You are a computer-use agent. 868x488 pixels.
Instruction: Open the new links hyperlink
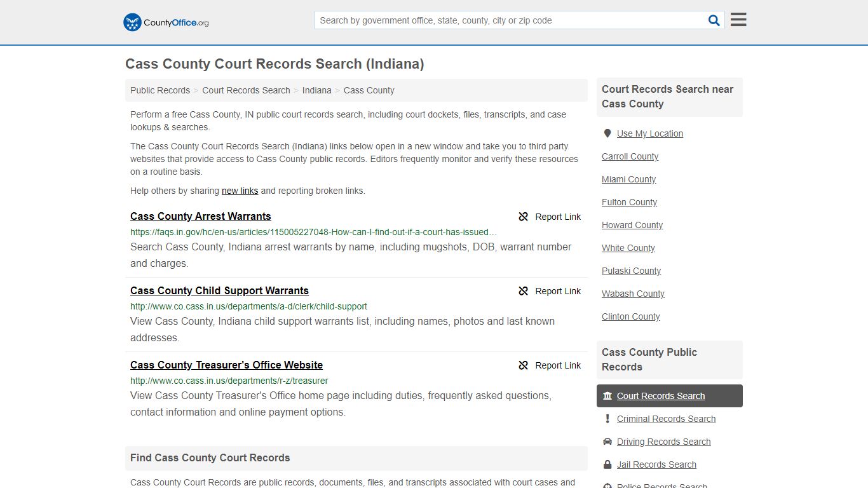240,191
